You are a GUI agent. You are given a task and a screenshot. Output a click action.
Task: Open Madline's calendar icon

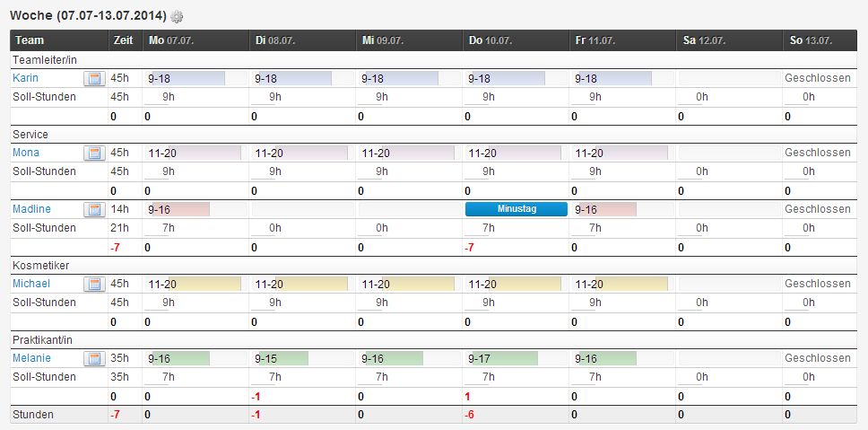pyautogui.click(x=95, y=209)
